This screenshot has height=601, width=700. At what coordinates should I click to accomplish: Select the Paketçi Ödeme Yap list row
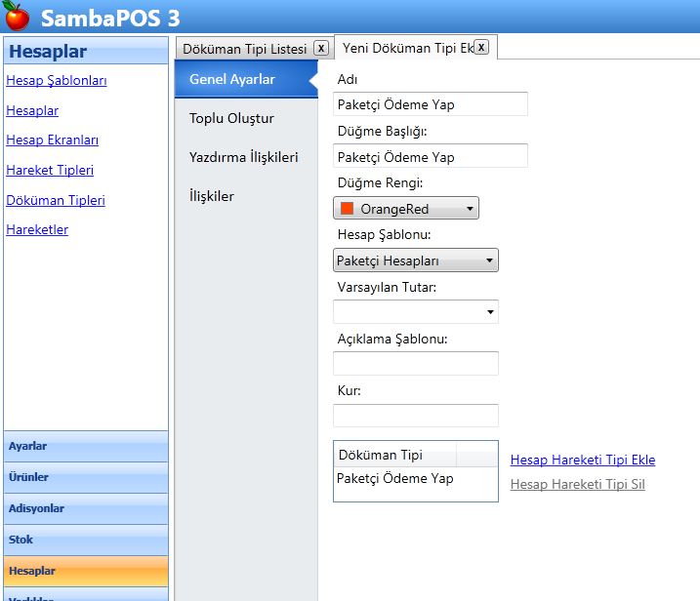point(395,479)
